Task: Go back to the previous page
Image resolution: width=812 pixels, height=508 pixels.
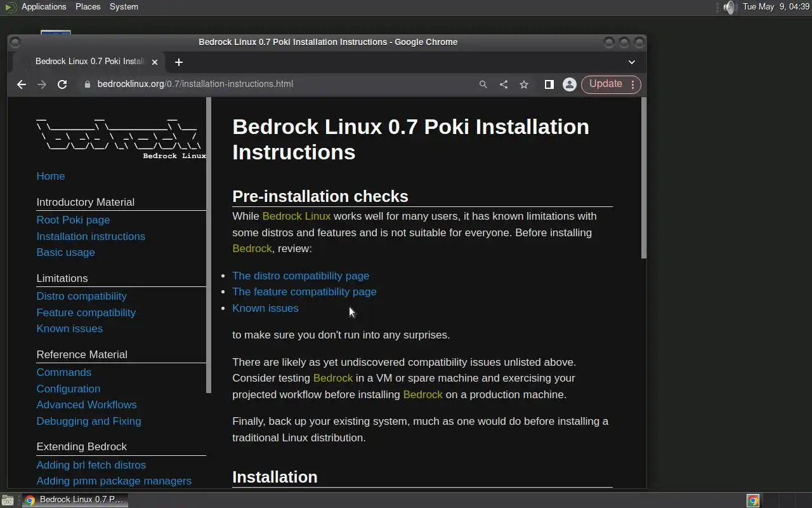Action: 22,84
